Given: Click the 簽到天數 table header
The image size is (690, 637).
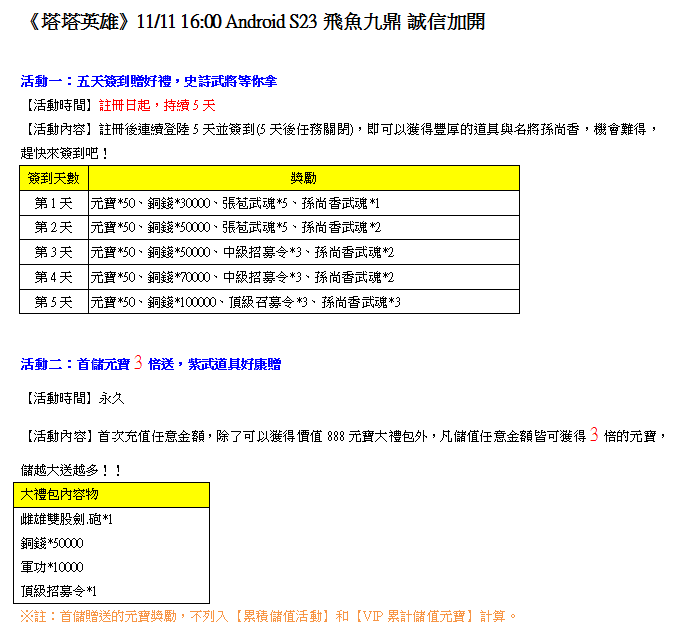Looking at the screenshot, I should click(54, 178).
